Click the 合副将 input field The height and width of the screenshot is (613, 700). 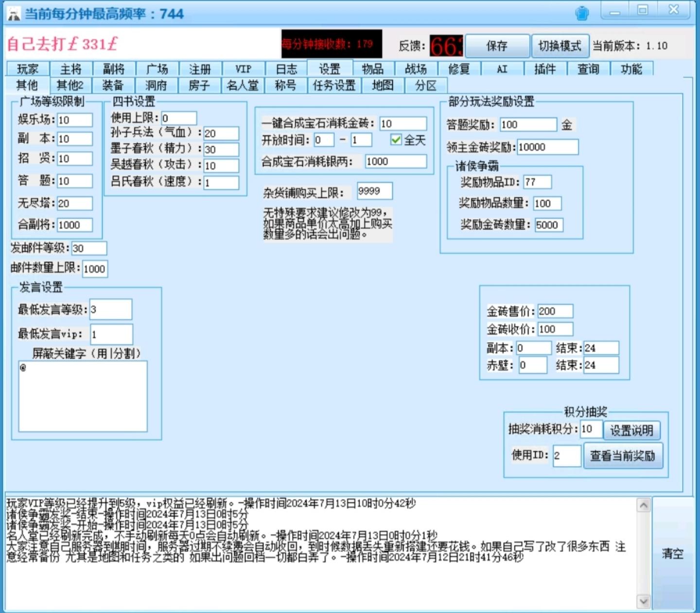(x=75, y=225)
